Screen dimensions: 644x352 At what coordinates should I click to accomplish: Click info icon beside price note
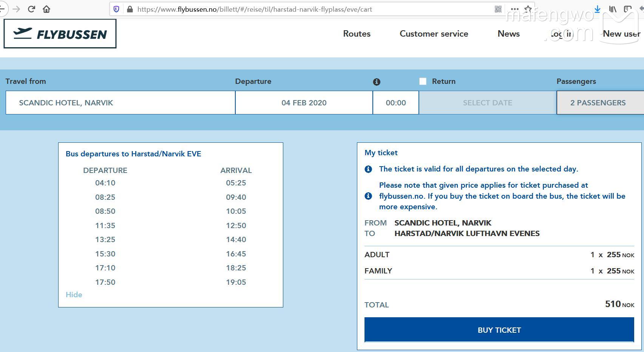pyautogui.click(x=368, y=196)
